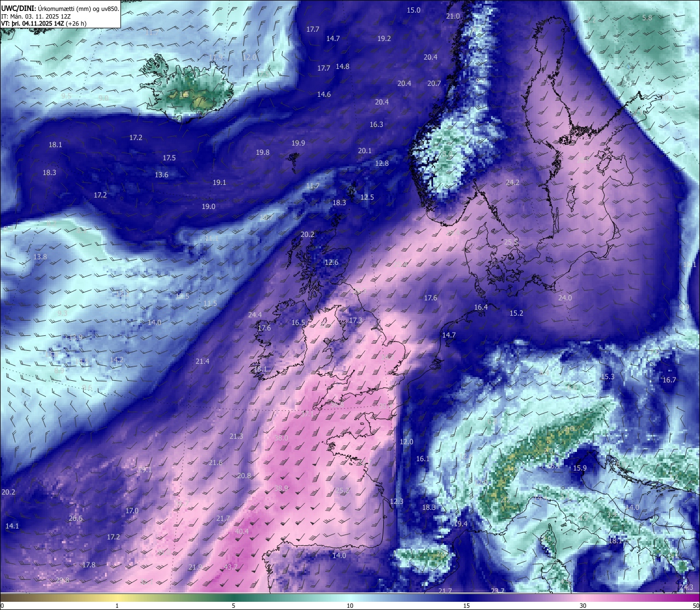
Task: Click the 19.2 value in Norwegian Sea
Action: pyautogui.click(x=384, y=38)
